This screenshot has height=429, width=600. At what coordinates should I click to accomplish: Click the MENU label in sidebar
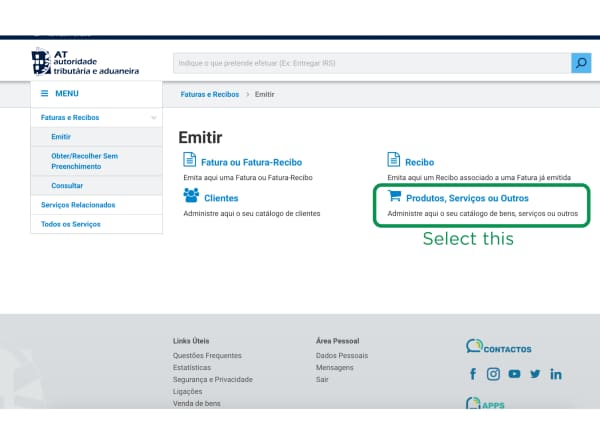67,93
